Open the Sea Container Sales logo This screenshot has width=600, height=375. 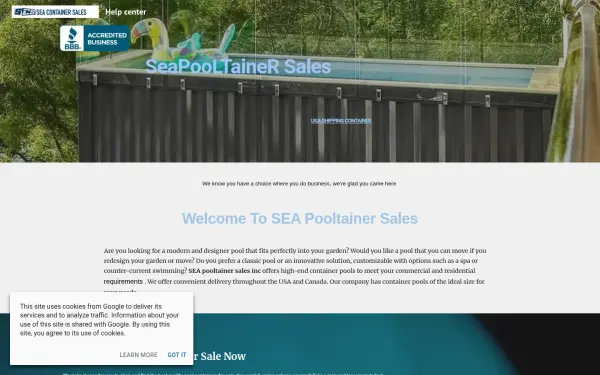tap(55, 12)
